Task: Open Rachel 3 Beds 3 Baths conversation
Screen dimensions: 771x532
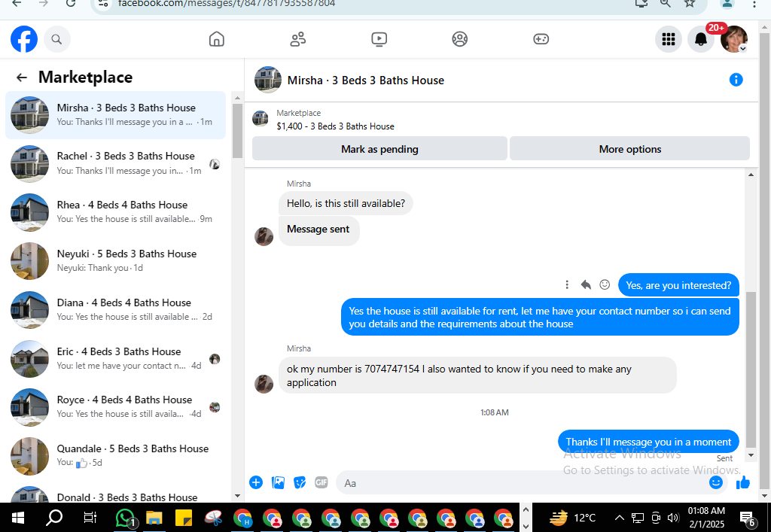Action: [115, 163]
